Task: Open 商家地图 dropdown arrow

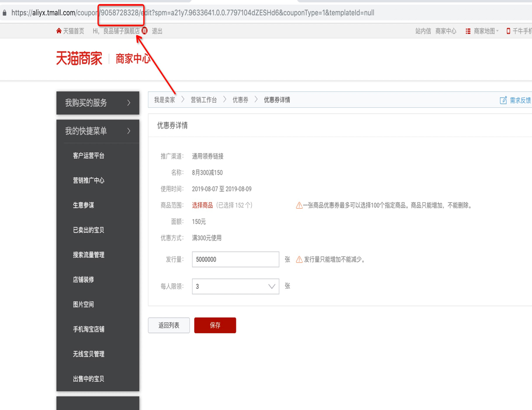Action: 497,31
